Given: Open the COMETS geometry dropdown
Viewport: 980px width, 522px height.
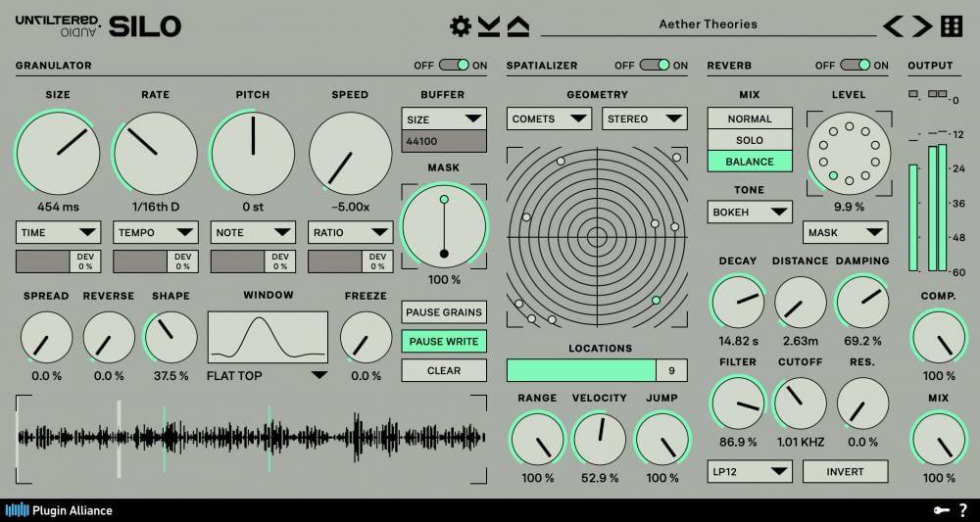Looking at the screenshot, I should click(x=550, y=119).
